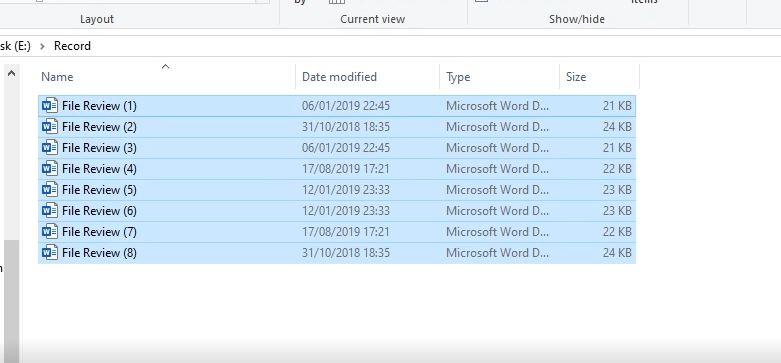Expand the breadcrumb chevron before Record

(x=42, y=46)
